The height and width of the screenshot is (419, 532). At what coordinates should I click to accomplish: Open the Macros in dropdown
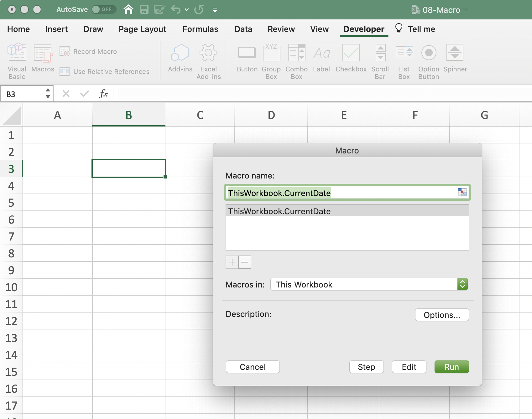[x=369, y=284]
